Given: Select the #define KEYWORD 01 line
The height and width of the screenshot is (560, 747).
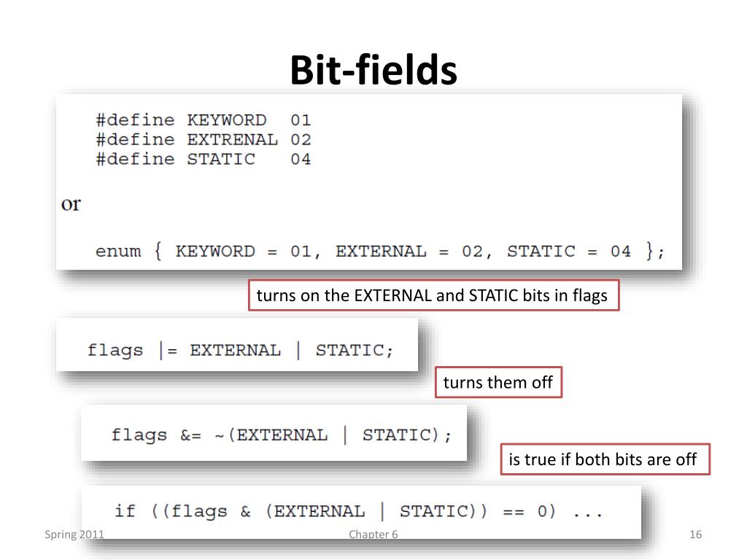Looking at the screenshot, I should pos(204,120).
